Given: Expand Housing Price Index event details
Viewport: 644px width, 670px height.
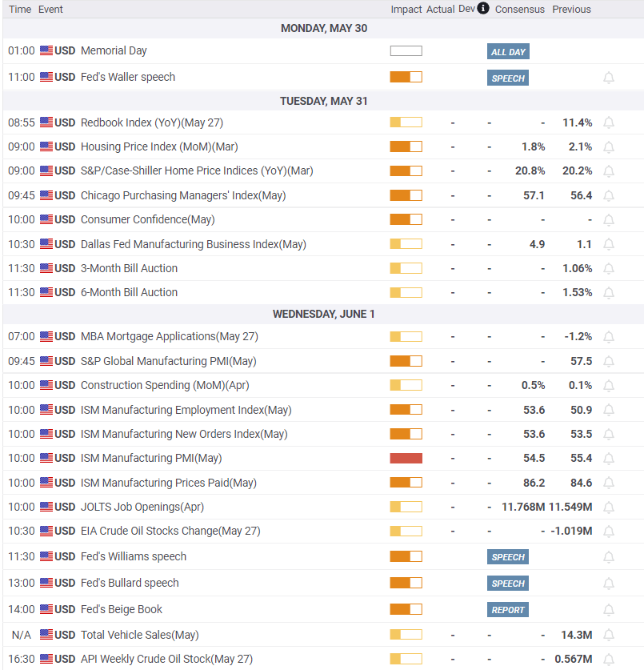Looking at the screenshot, I should 158,146.
